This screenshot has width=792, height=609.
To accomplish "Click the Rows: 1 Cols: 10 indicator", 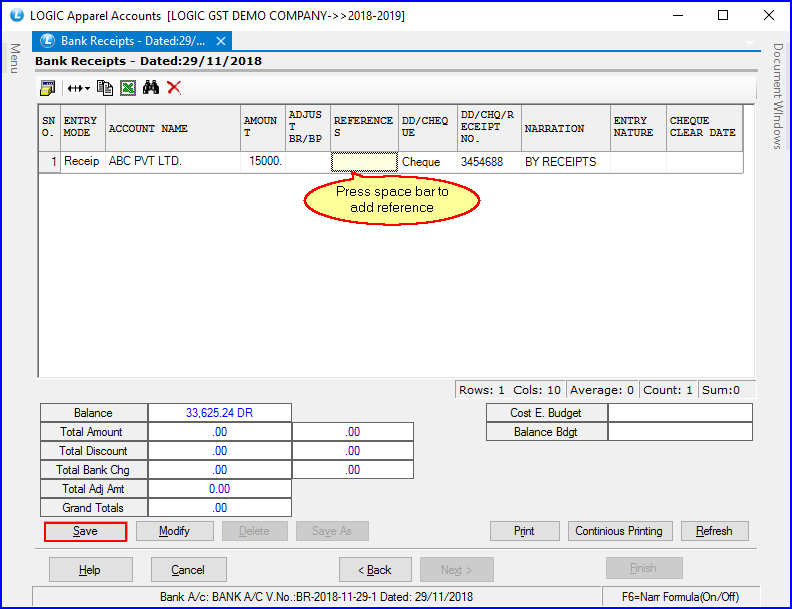I will pos(510,390).
